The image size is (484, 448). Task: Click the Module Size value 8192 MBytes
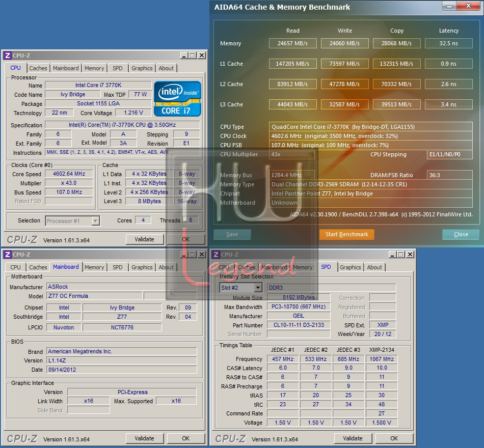[x=299, y=297]
